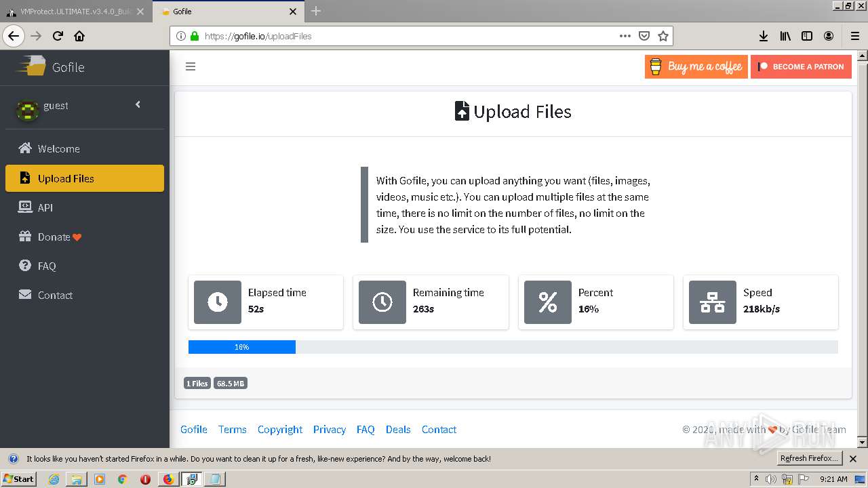Show hidden tray icons arrow
The width and height of the screenshot is (868, 488).
pos(756,479)
